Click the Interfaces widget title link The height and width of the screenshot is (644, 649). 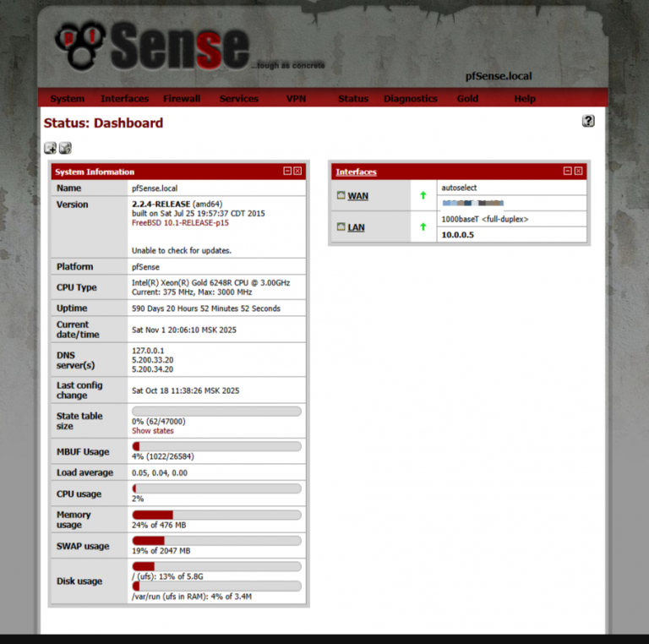pyautogui.click(x=356, y=172)
